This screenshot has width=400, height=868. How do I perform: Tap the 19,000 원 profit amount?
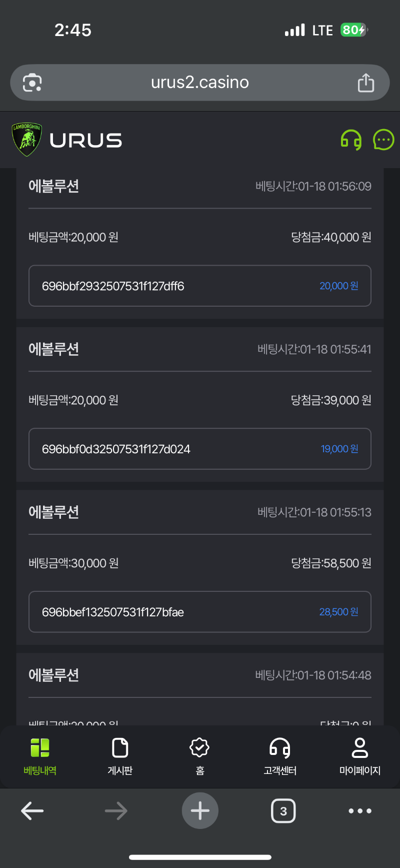[339, 449]
